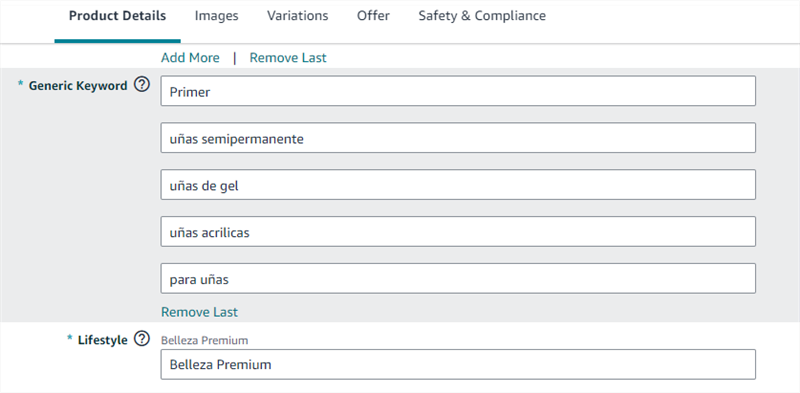Switch to the Product Details tab
This screenshot has width=800, height=393.
click(x=117, y=16)
